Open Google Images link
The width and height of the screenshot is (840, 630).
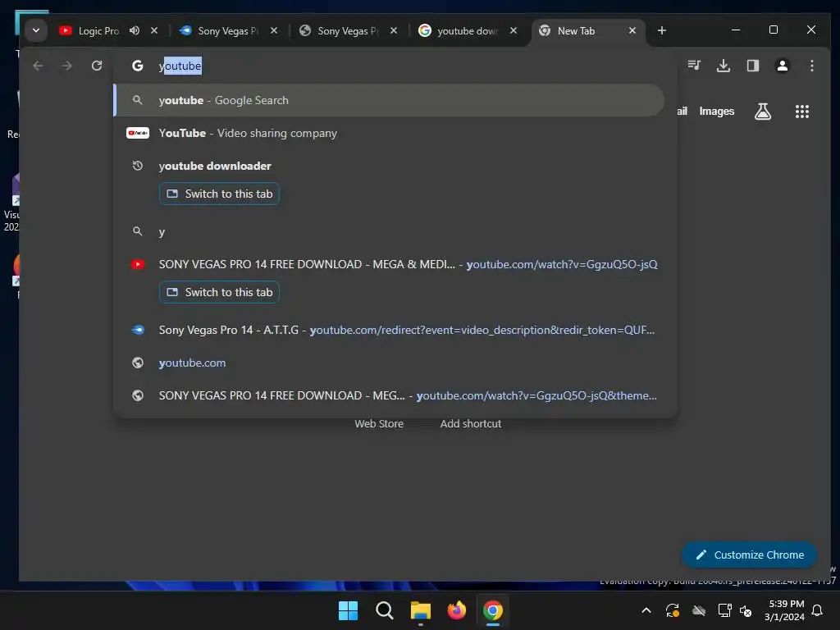(x=716, y=112)
